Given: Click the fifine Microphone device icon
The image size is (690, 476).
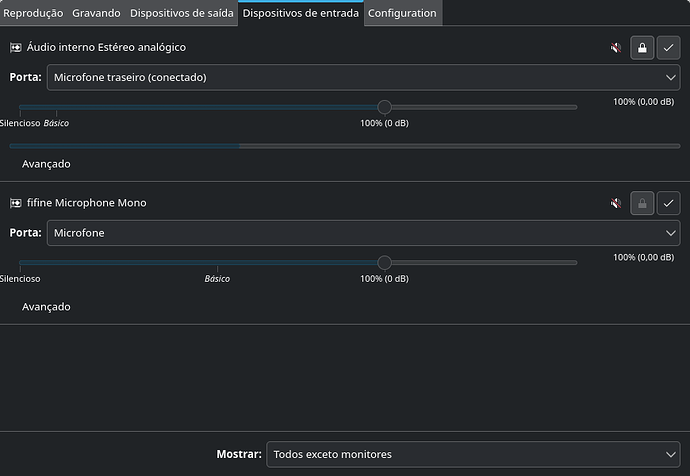Looking at the screenshot, I should [16, 203].
